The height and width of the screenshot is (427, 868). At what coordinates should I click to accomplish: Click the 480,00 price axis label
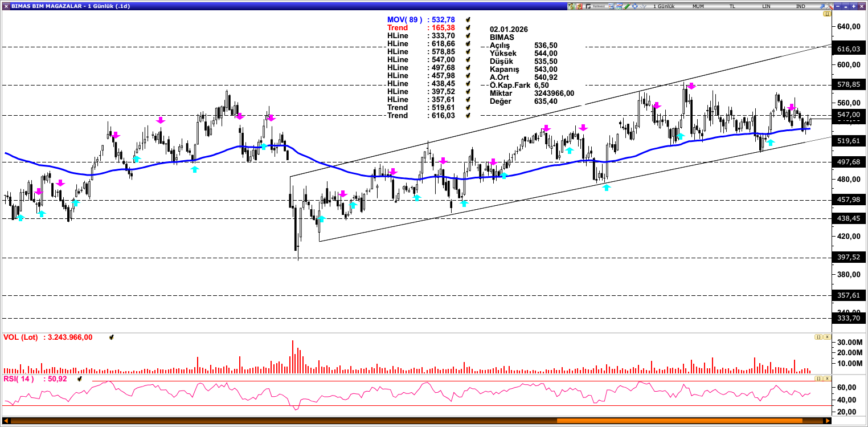tap(849, 179)
